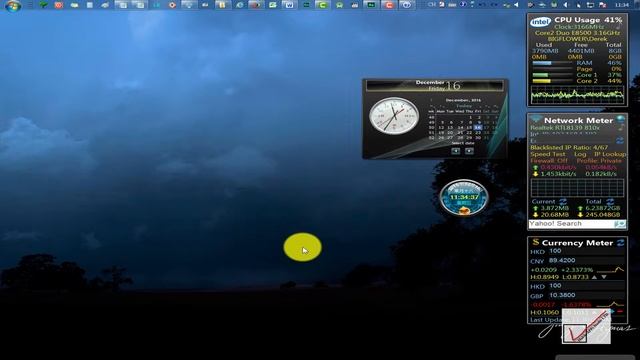Click the Intel logo in CPU Usage gadget
The image size is (640, 360).
tap(540, 21)
